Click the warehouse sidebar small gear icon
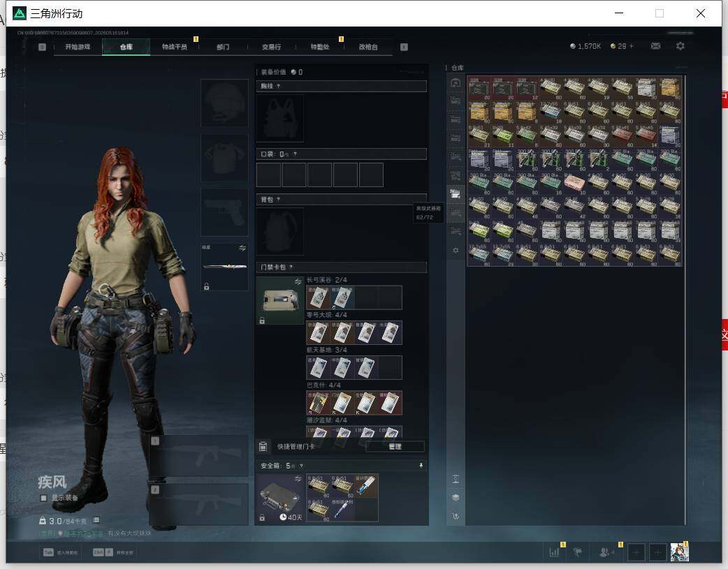This screenshot has width=728, height=569. point(456,250)
